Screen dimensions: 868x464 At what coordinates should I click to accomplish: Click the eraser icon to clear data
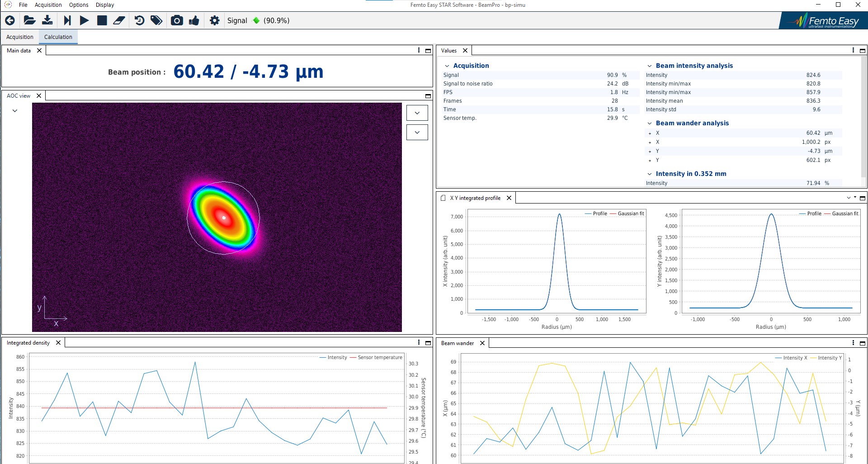click(119, 20)
